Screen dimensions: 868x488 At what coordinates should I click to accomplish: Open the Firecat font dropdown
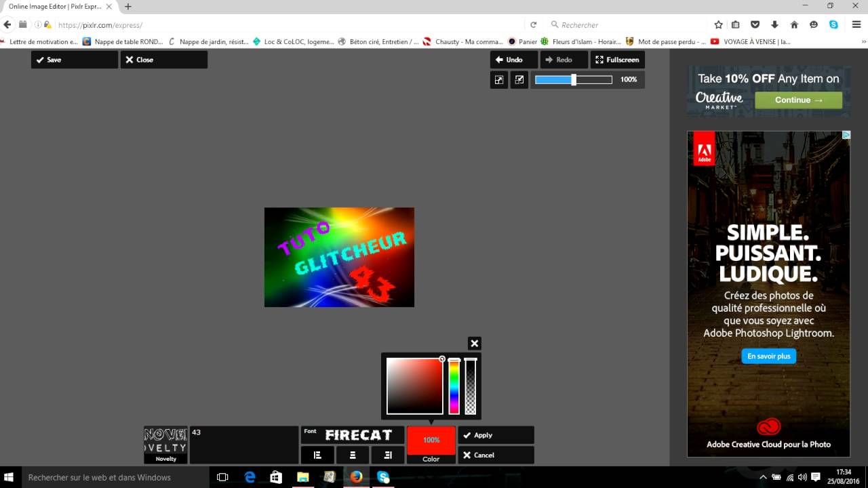pyautogui.click(x=353, y=434)
